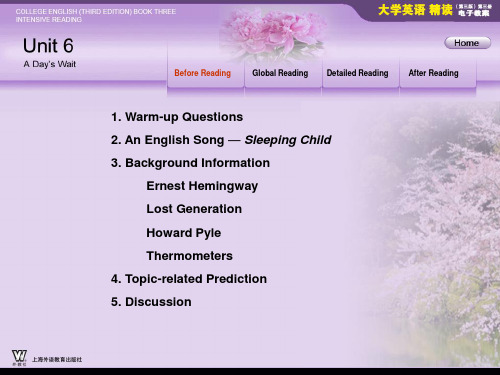Viewport: 500px width, 375px height.
Task: Go to Topic-related Prediction
Action: (189, 279)
